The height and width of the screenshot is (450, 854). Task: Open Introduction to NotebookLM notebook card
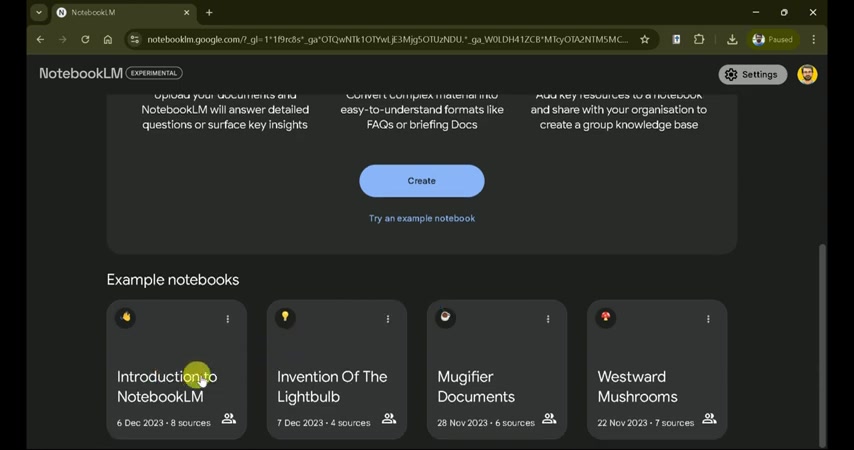coord(176,369)
